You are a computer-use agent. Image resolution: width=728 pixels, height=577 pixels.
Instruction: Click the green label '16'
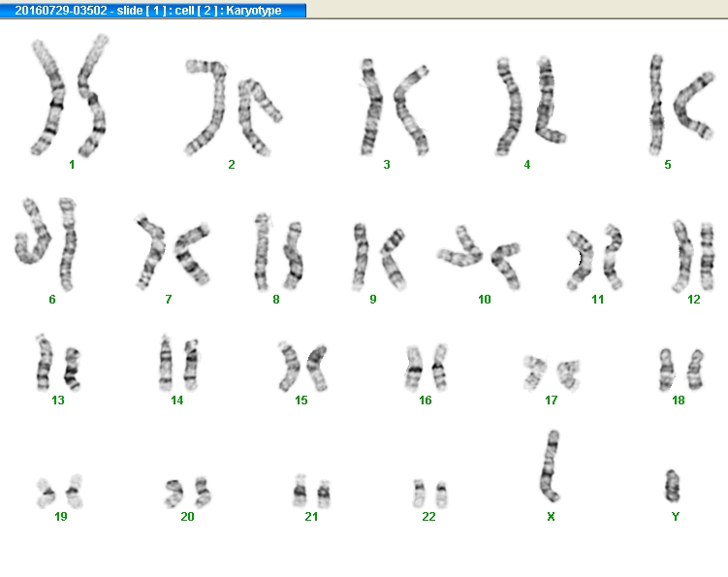(x=426, y=400)
